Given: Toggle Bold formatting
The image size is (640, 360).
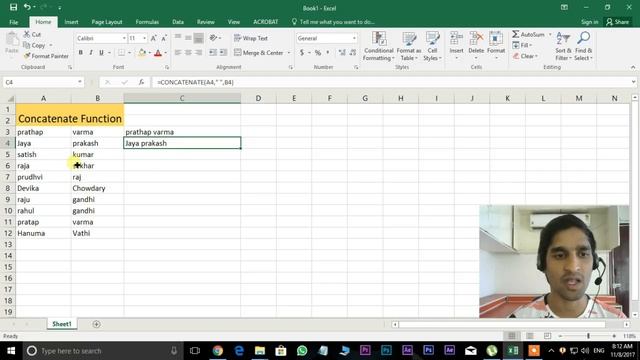Looking at the screenshot, I should point(81,53).
